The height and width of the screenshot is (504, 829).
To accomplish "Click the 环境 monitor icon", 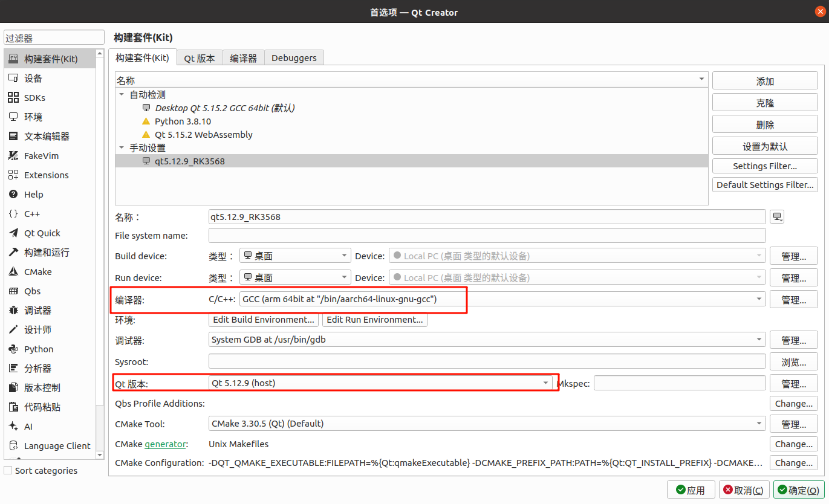I will [13, 117].
